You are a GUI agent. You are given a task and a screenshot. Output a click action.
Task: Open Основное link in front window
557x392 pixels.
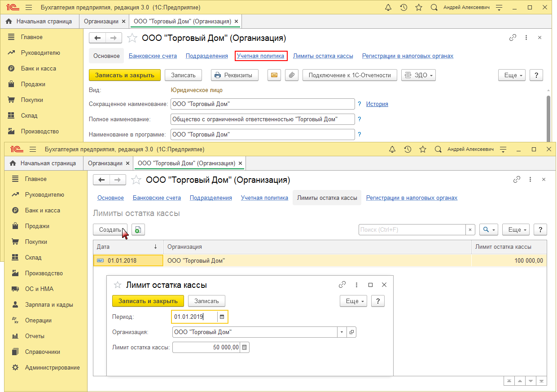click(110, 198)
